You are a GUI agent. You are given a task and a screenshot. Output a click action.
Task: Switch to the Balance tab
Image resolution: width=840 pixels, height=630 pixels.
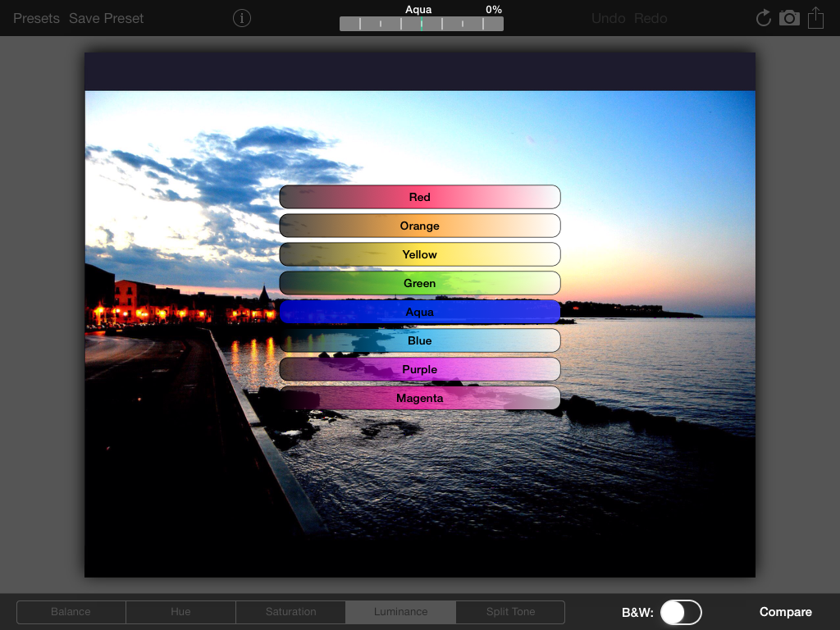pyautogui.click(x=71, y=612)
